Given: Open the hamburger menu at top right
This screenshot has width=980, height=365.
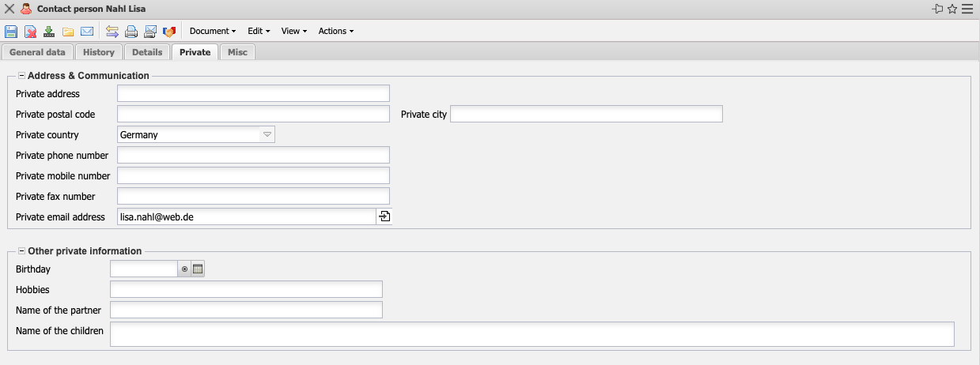Looking at the screenshot, I should tap(967, 9).
